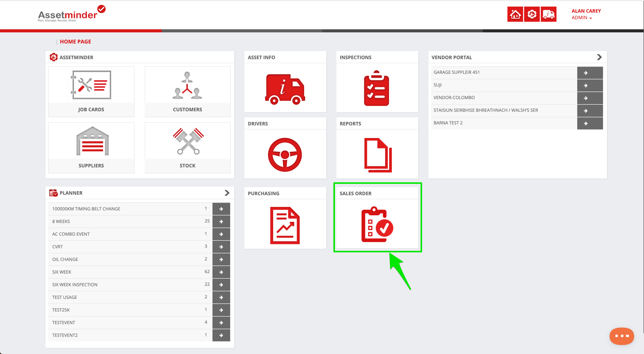This screenshot has height=354, width=644.
Task: Open Reports document icon
Action: pyautogui.click(x=378, y=155)
